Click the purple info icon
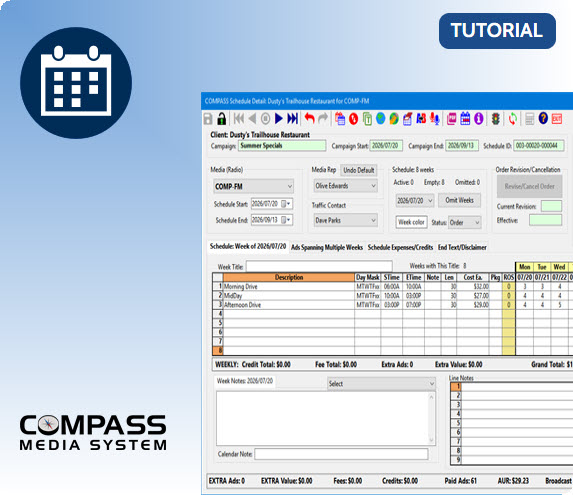 pos(478,119)
